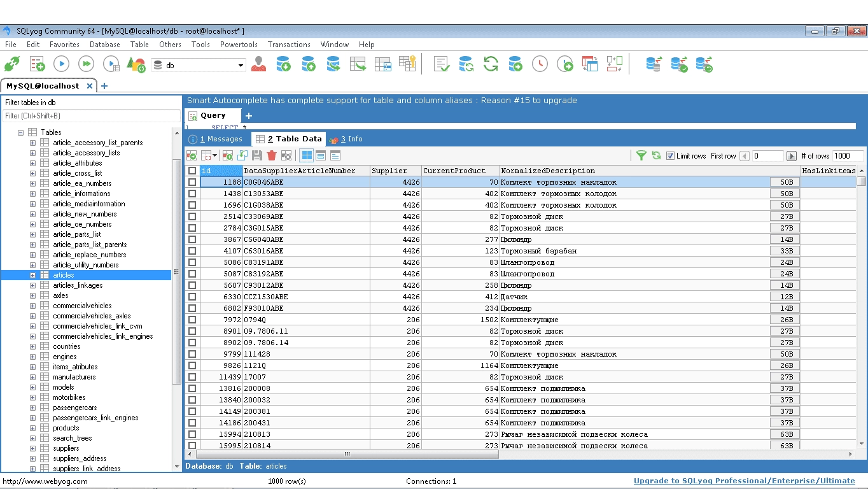868x489 pixels.
Task: Open the File menu
Action: [x=11, y=45]
